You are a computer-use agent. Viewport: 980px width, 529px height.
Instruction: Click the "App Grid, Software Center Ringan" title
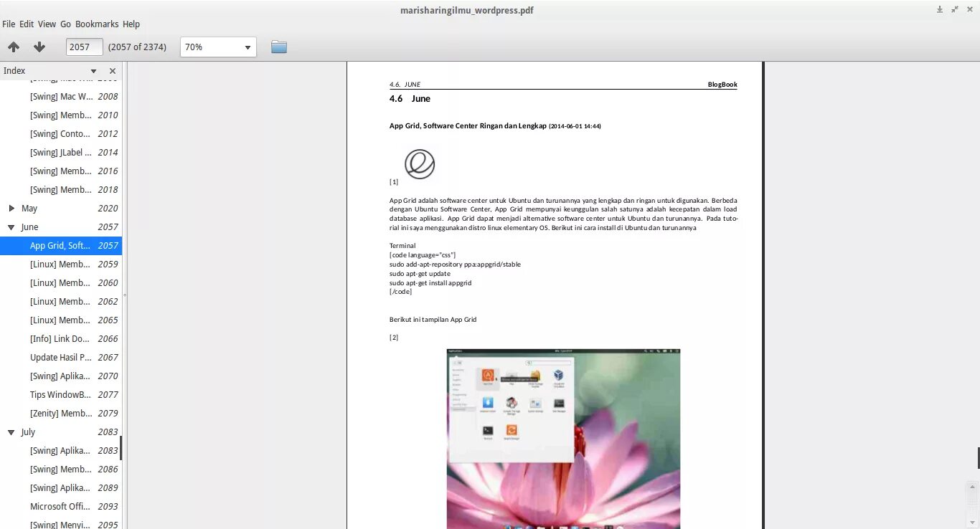coord(468,126)
